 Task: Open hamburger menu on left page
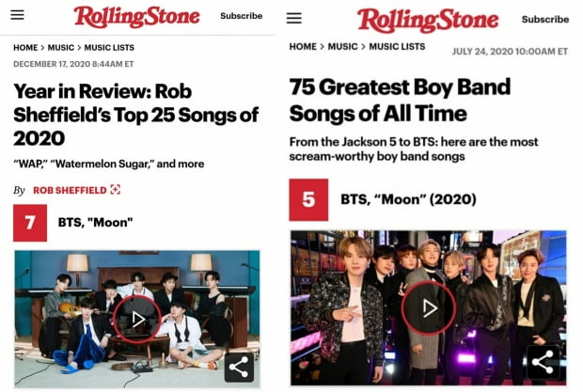coord(18,16)
